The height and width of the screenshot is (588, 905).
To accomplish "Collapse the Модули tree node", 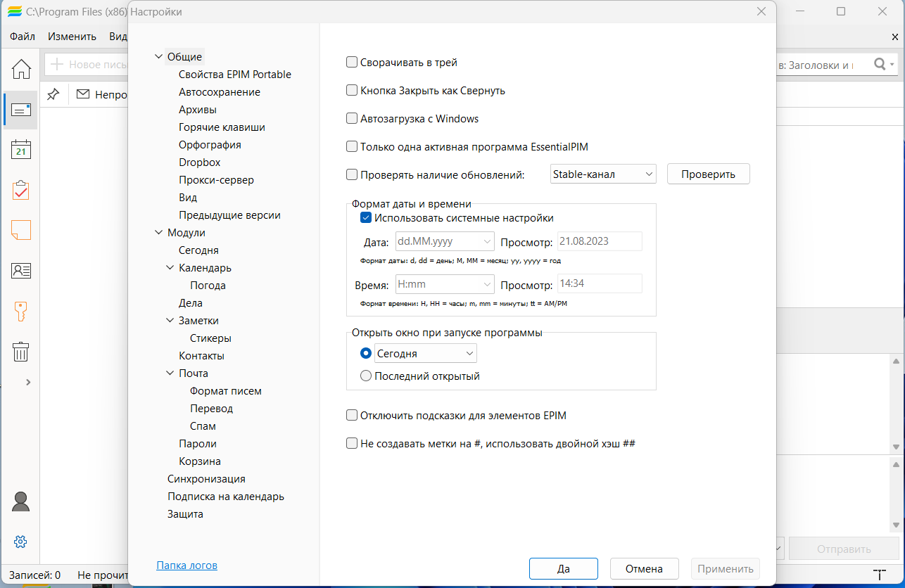I will [x=158, y=233].
